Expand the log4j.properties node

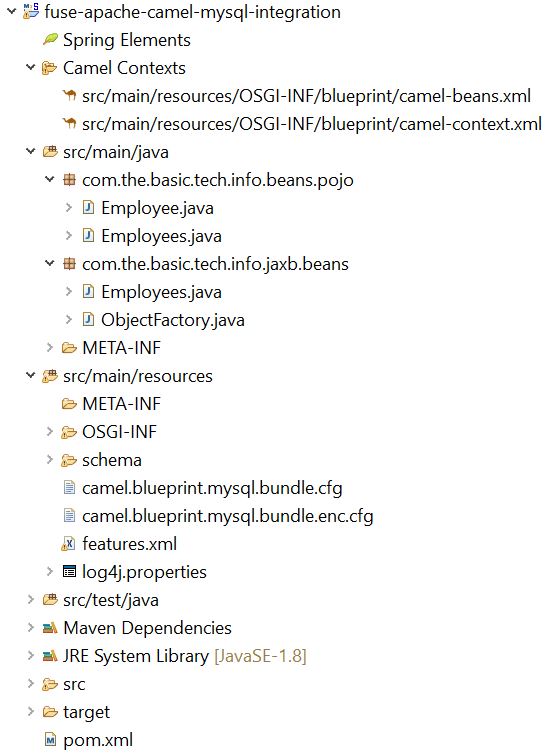point(50,572)
